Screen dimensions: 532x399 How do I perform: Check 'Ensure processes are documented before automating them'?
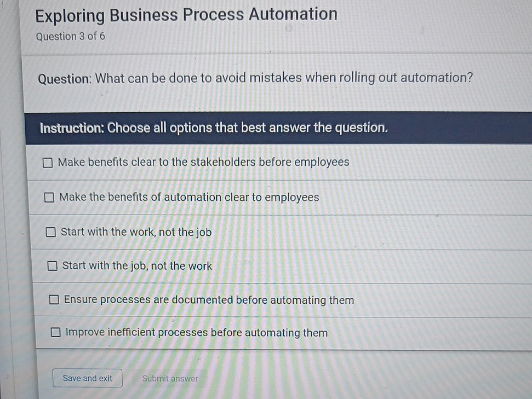click(x=54, y=299)
